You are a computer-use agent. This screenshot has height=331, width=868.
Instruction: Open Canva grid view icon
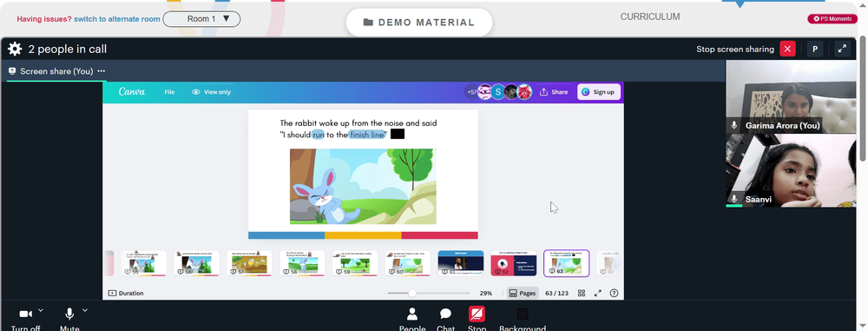(582, 294)
